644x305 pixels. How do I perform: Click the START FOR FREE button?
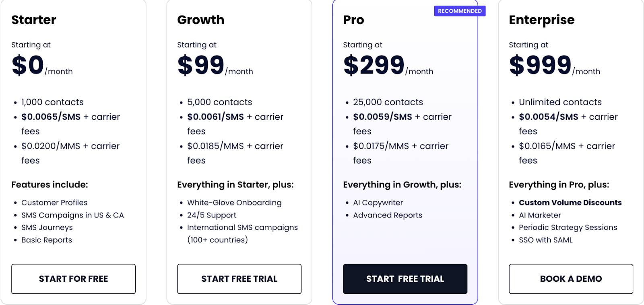point(73,279)
